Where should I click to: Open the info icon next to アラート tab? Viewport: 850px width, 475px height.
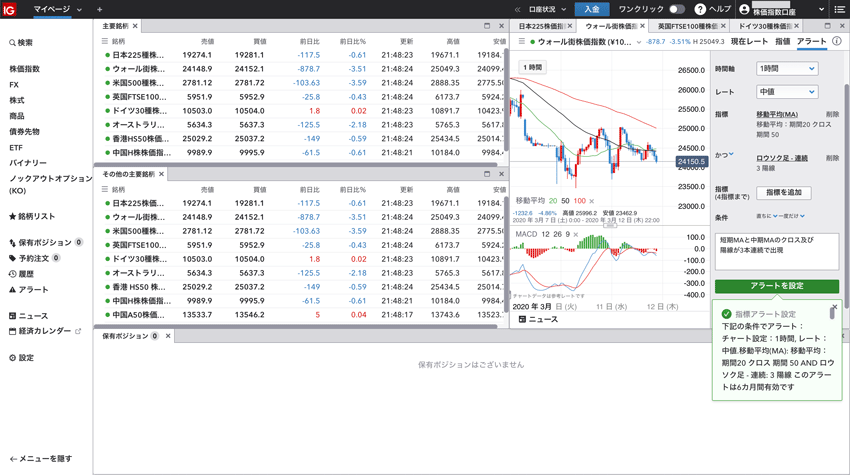[x=836, y=41]
